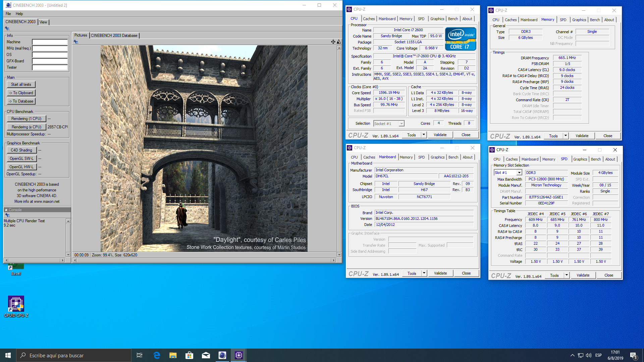Image resolution: width=644 pixels, height=362 pixels.
Task: Open Microsoft Store from the taskbar
Action: (190, 355)
